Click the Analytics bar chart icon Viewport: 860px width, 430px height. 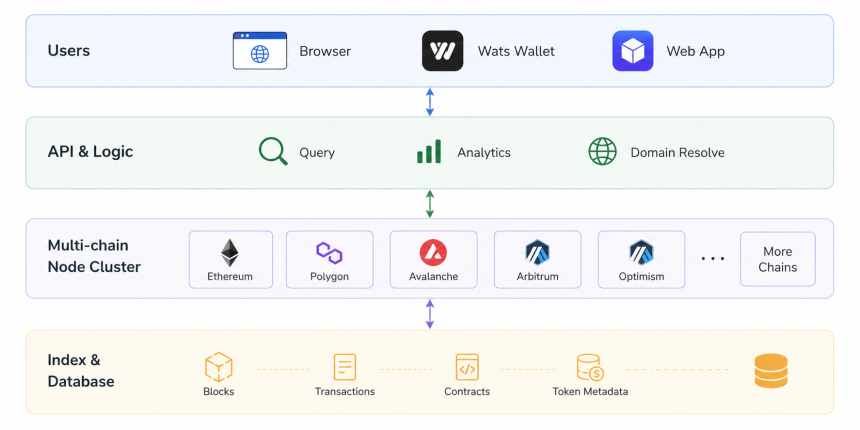point(429,151)
